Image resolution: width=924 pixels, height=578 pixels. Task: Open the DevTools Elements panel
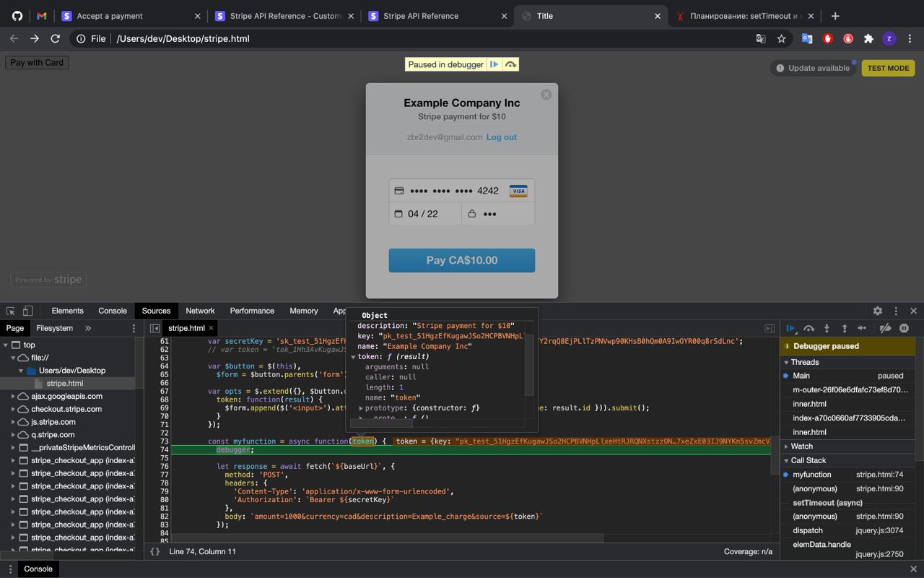point(67,311)
